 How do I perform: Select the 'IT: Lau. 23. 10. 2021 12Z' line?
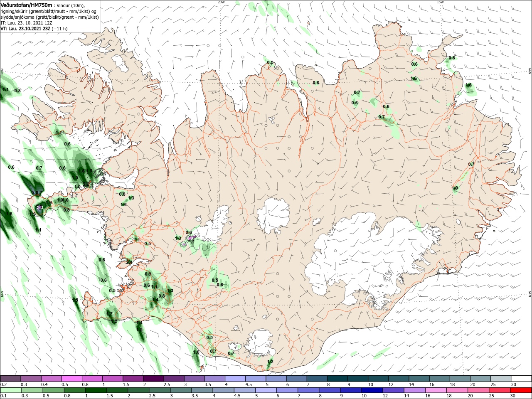(27, 23)
